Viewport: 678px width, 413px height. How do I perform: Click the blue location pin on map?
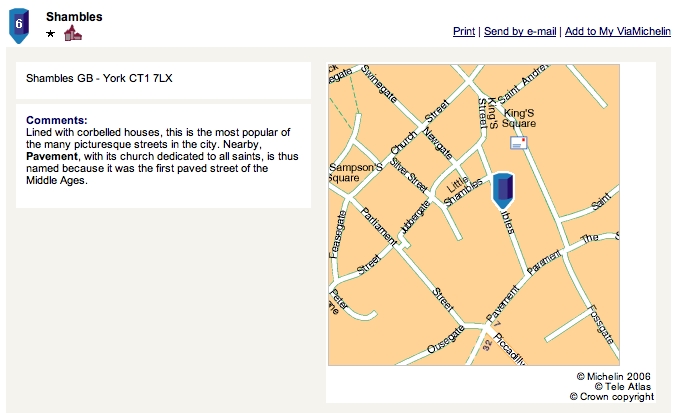503,189
